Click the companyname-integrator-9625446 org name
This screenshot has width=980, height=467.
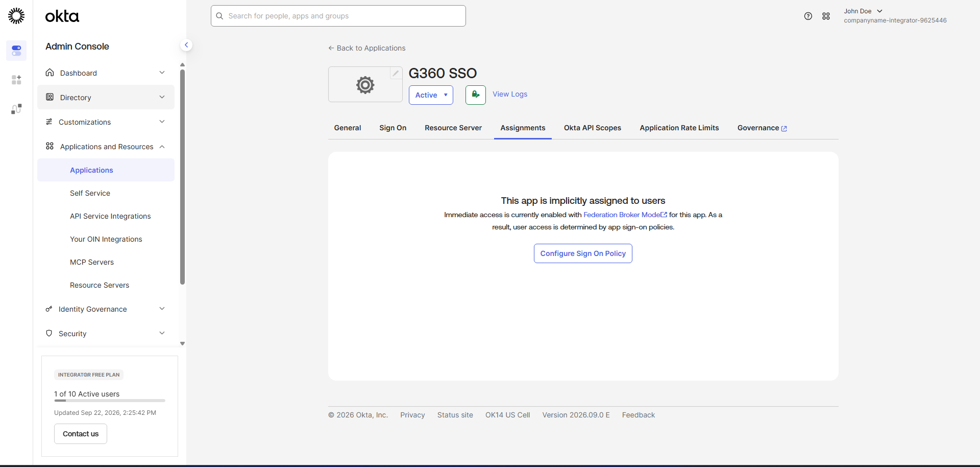point(895,20)
